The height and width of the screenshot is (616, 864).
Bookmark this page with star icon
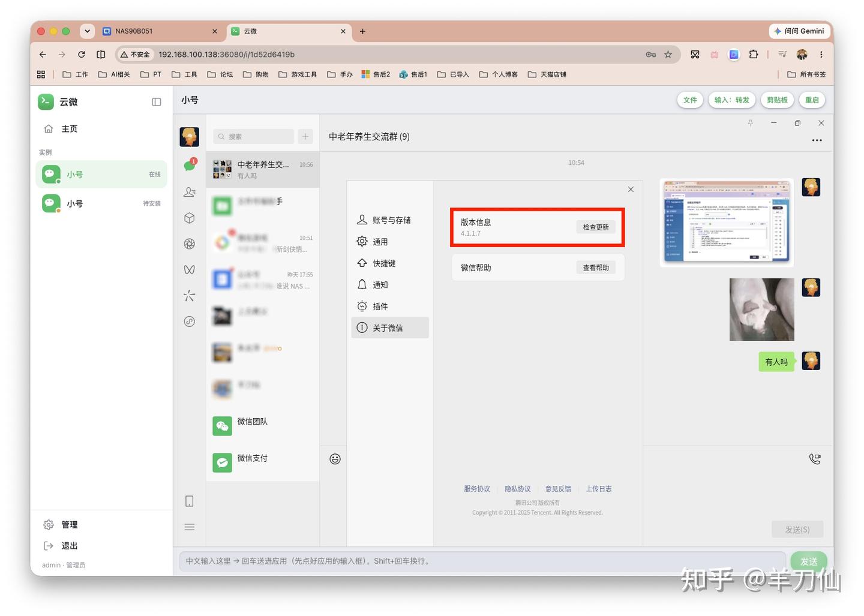tap(668, 55)
